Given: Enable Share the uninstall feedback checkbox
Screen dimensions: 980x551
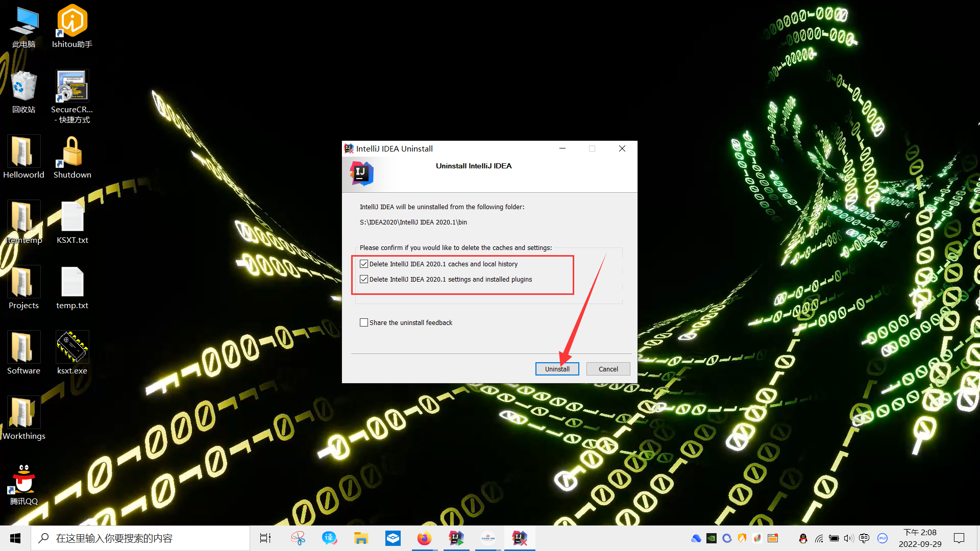Looking at the screenshot, I should 364,322.
